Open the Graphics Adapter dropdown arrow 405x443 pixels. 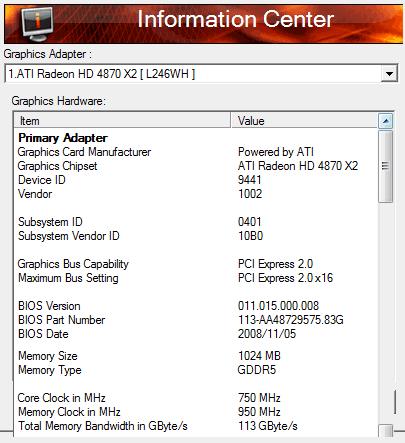[x=389, y=73]
